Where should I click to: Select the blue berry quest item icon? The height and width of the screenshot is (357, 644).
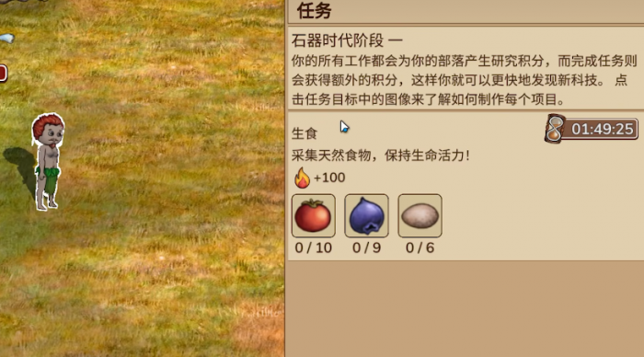click(366, 215)
